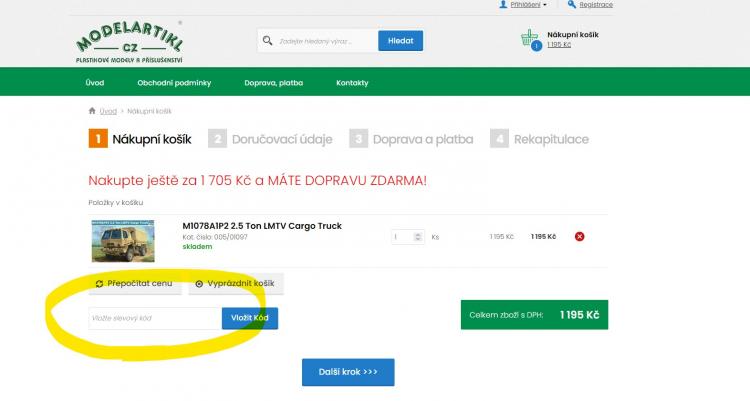Viewport: 750px width, 401px height.
Task: Click Přepočítat cenu button
Action: pyautogui.click(x=135, y=283)
